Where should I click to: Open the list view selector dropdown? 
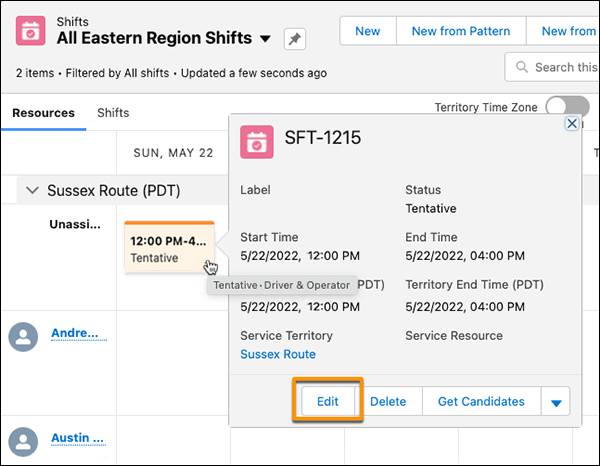point(265,39)
